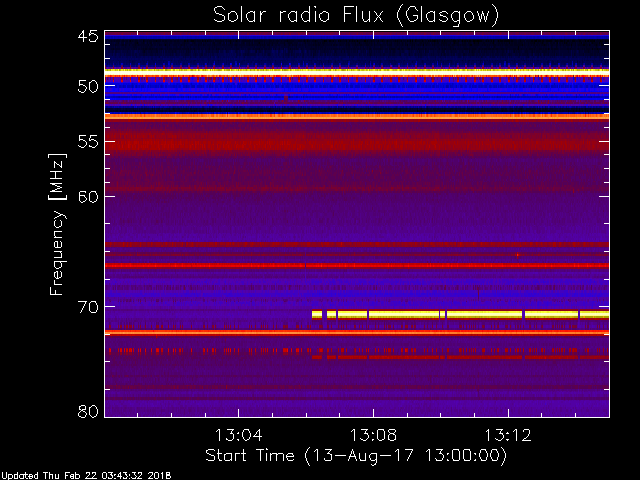Click the orange horizontal band near 53 MHz

[x=357, y=117]
